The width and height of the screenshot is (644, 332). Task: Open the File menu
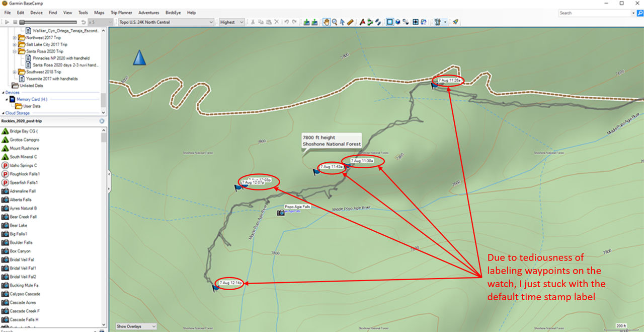pos(7,13)
